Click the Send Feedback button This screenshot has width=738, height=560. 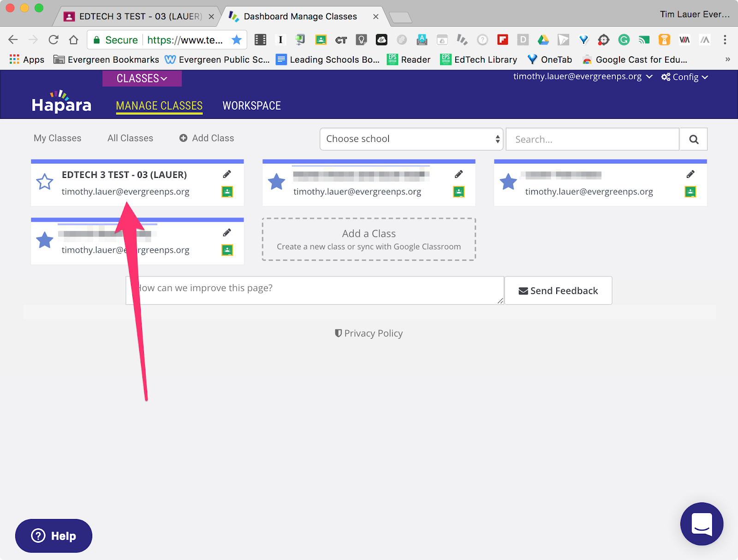[559, 290]
